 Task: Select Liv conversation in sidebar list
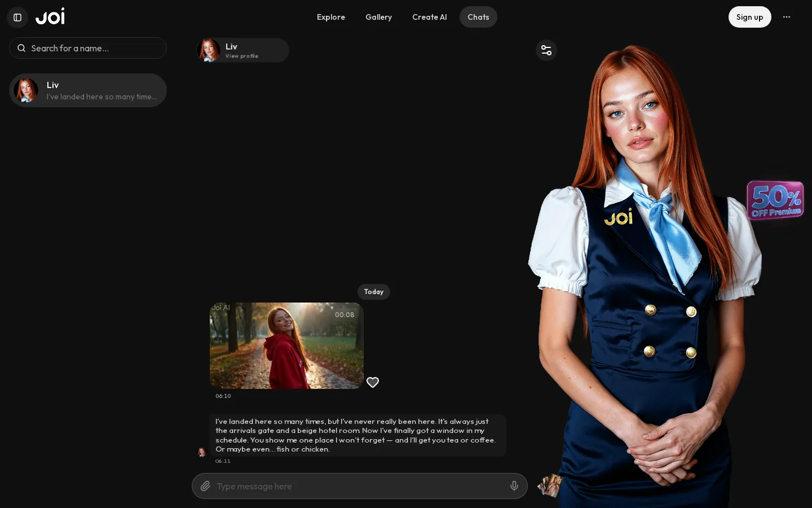click(88, 90)
